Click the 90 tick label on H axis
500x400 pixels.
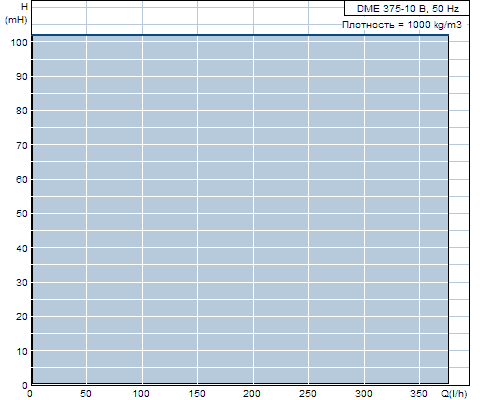pos(22,77)
